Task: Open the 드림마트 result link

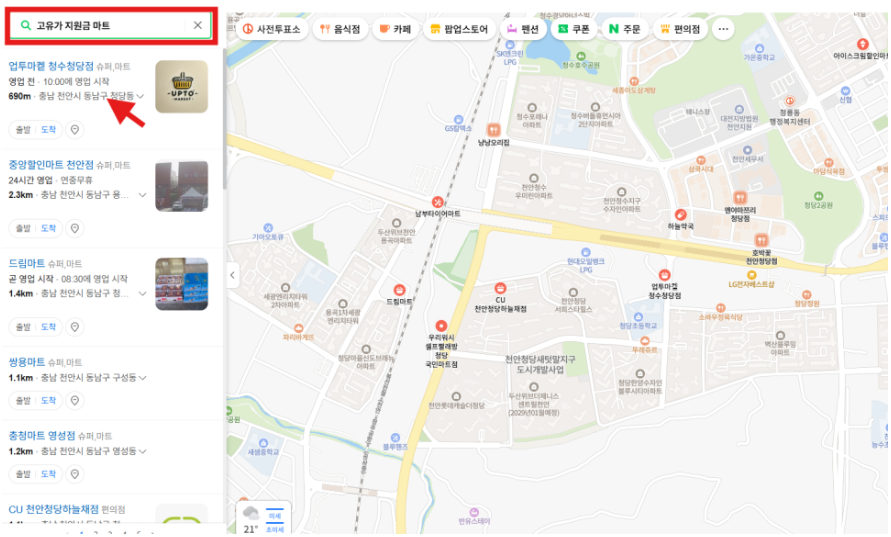Action: (26, 263)
